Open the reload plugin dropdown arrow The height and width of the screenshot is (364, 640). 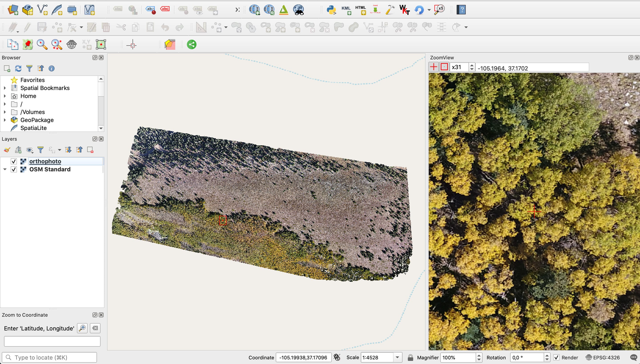(x=429, y=10)
